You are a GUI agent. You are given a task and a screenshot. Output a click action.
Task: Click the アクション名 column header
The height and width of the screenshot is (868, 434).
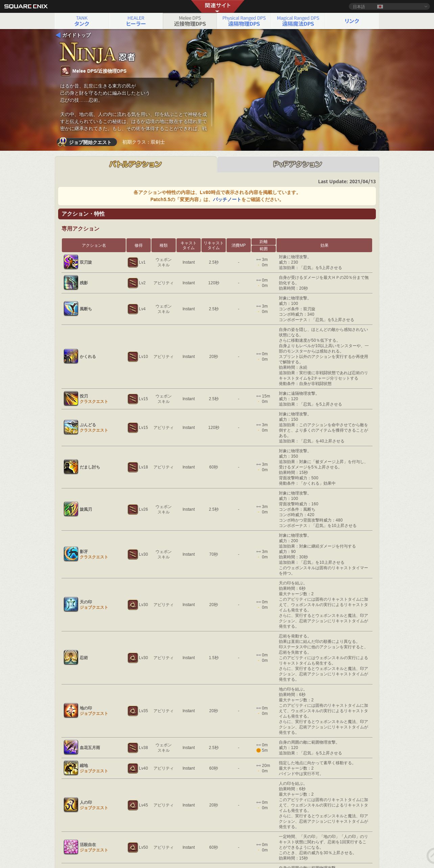pyautogui.click(x=94, y=245)
